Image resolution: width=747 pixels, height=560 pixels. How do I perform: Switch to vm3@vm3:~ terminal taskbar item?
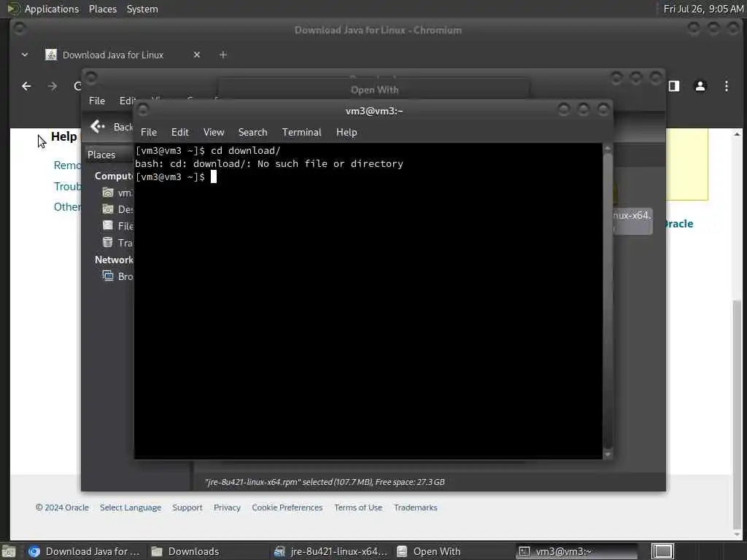(x=576, y=551)
